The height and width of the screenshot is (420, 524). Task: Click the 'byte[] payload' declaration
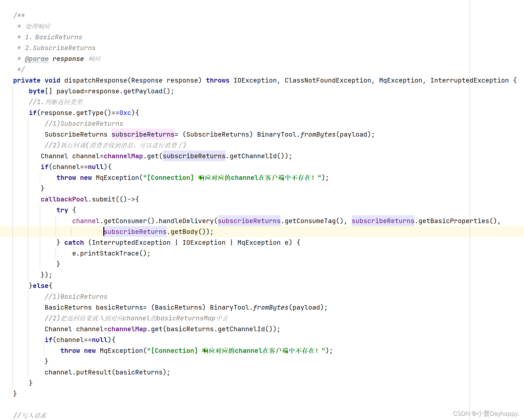coord(56,91)
